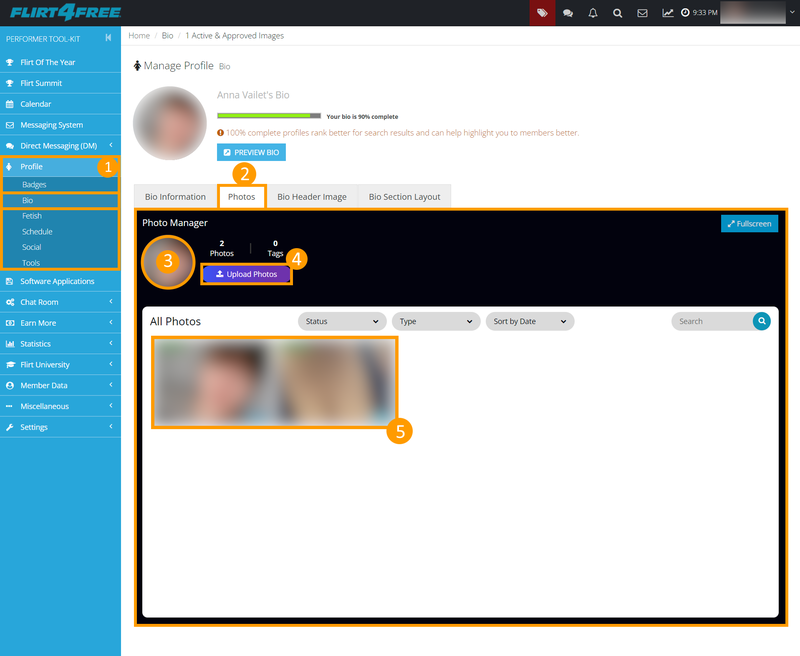The image size is (800, 656).
Task: Open the tags icon in the top bar
Action: point(542,13)
